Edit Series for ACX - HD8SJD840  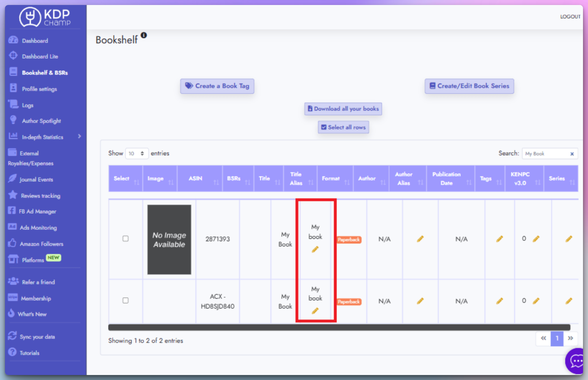569,301
